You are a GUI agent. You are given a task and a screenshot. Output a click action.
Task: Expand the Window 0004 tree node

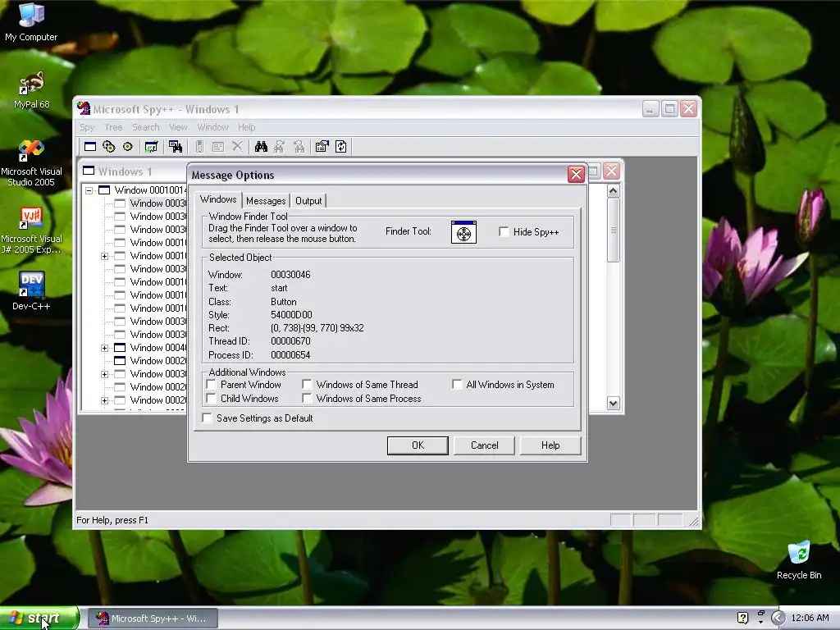104,348
